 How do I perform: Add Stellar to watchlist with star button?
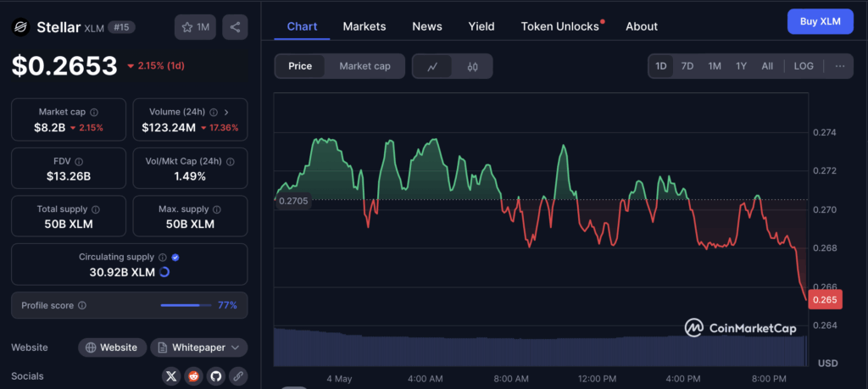click(196, 27)
